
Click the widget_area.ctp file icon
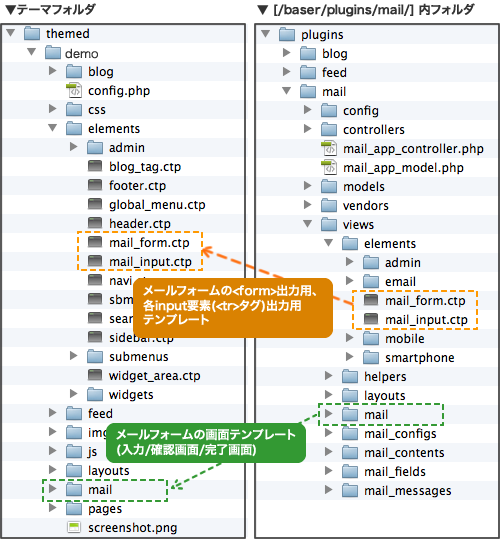coord(95,375)
